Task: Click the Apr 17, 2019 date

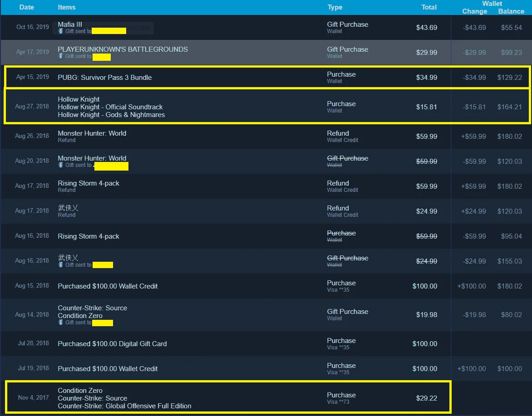Action: coord(33,52)
